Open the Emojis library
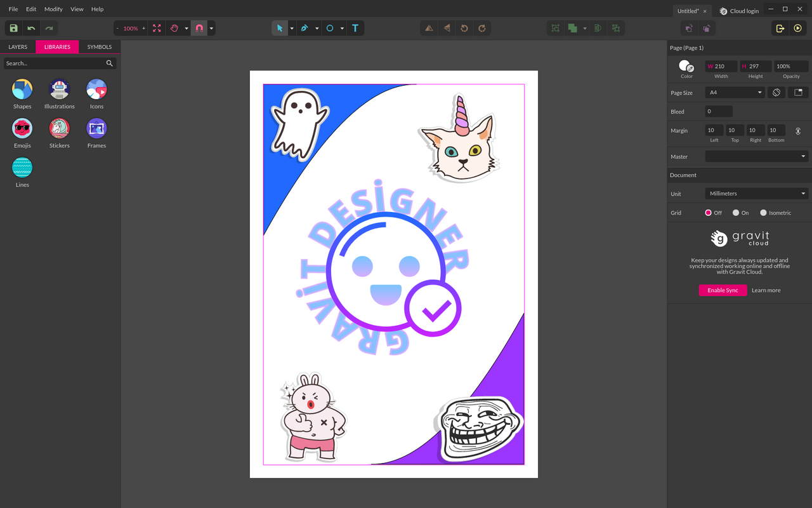 pos(22,133)
